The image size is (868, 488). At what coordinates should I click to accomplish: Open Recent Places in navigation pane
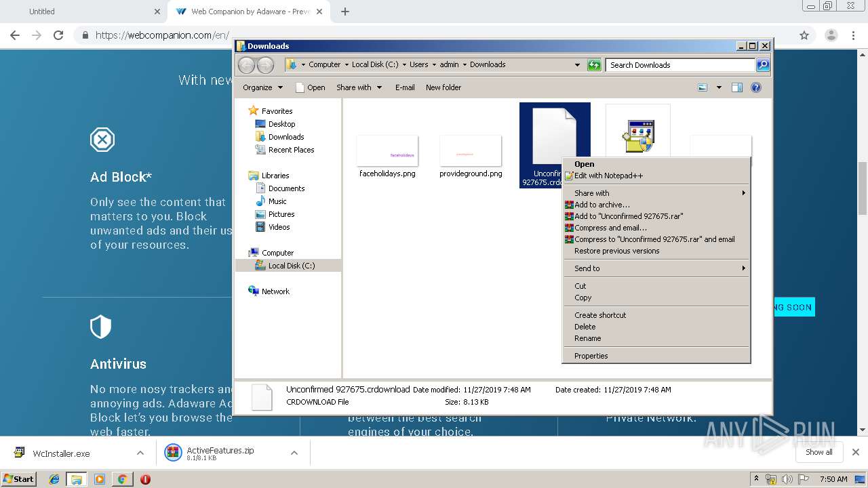285,150
